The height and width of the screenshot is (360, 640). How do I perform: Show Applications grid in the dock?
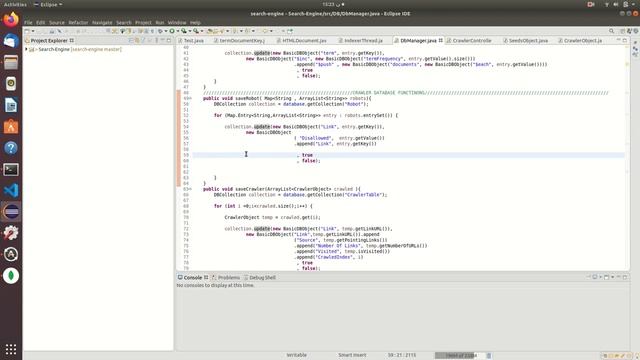[11, 349]
